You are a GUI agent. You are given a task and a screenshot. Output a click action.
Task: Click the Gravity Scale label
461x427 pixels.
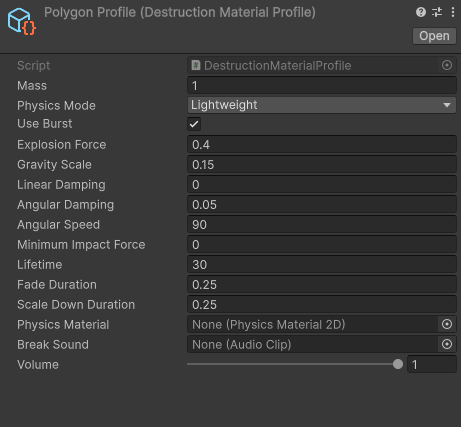54,165
